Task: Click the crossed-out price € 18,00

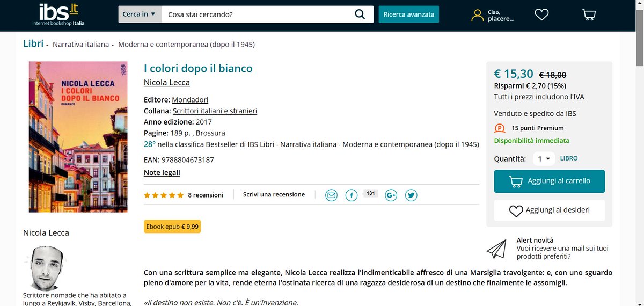Action: pyautogui.click(x=553, y=75)
